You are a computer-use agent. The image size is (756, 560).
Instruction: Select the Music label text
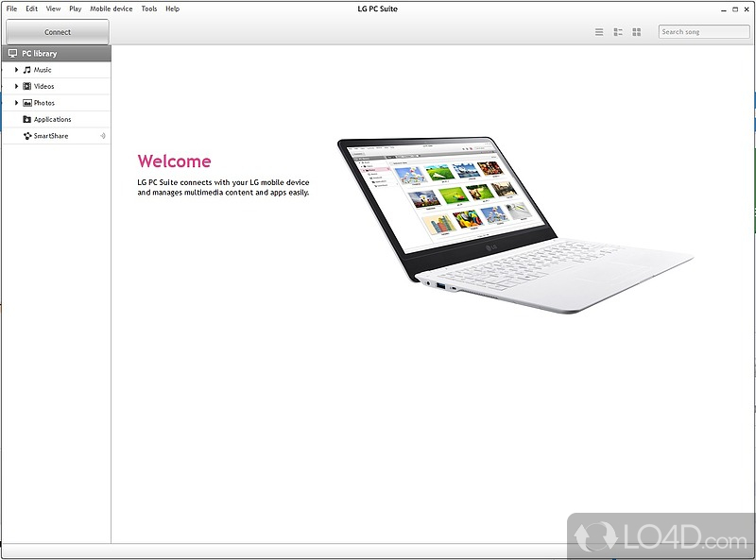(43, 70)
